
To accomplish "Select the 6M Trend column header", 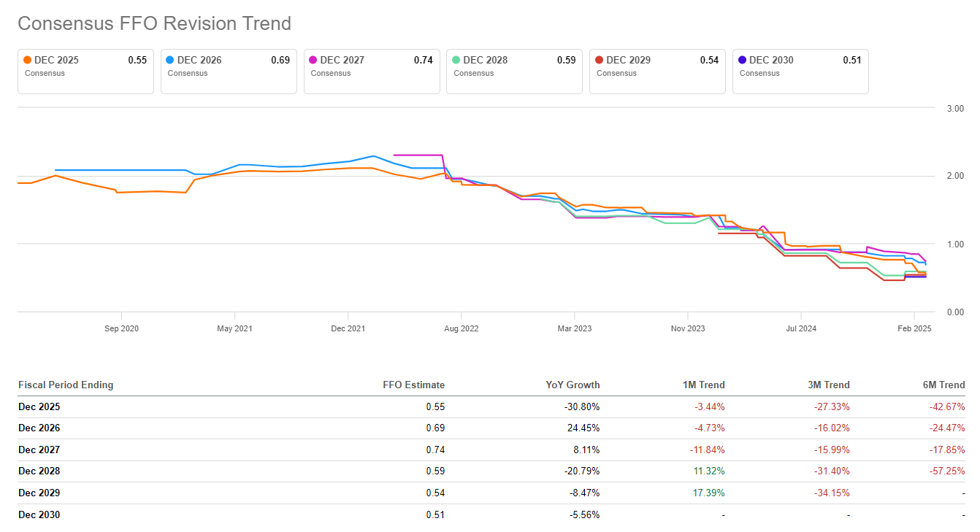I will (943, 385).
